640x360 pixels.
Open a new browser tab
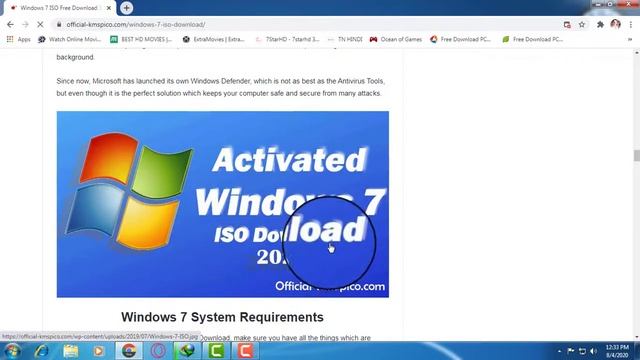pyautogui.click(x=127, y=8)
